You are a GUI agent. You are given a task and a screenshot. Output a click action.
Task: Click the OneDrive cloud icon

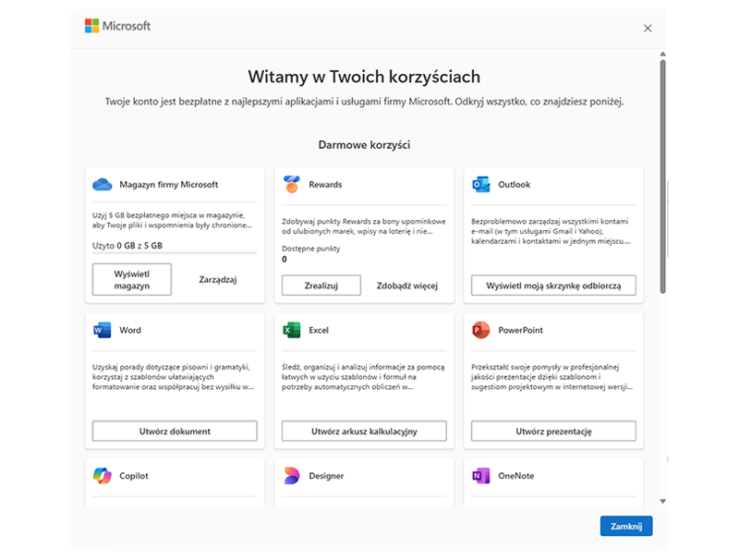point(103,184)
